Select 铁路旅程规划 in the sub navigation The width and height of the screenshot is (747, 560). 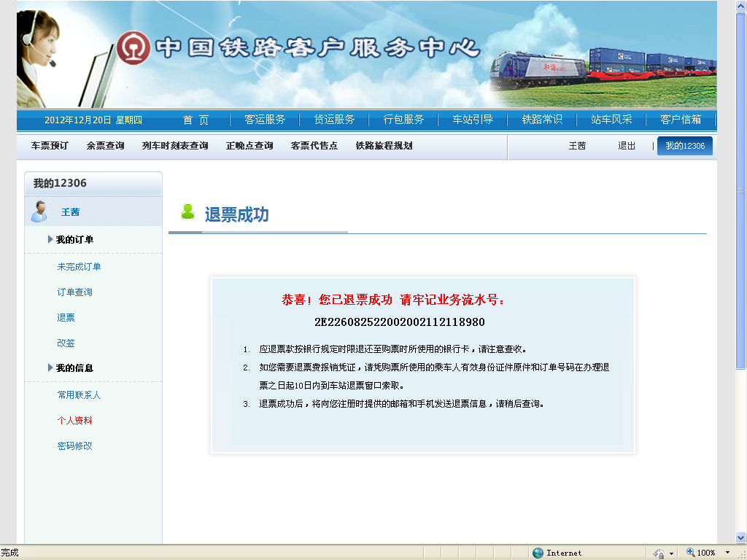tap(384, 146)
